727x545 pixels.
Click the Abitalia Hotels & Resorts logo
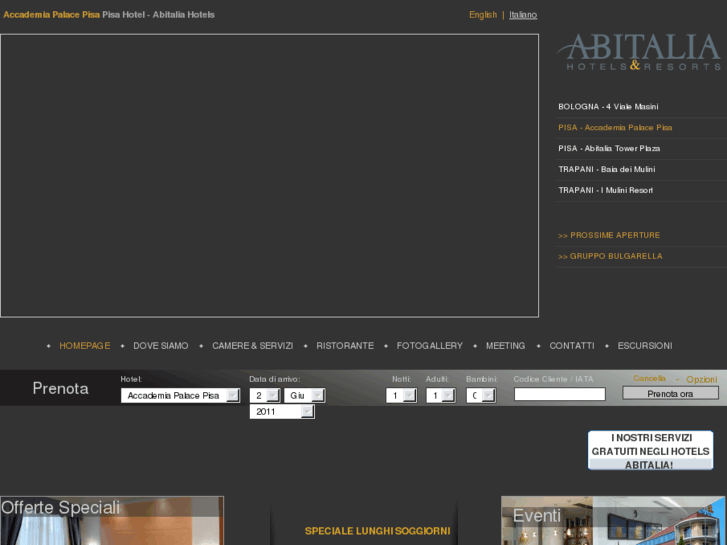pyautogui.click(x=639, y=52)
